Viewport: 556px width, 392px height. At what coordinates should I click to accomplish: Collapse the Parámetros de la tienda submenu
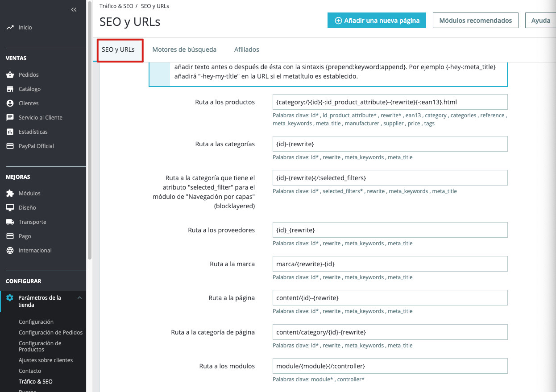(79, 297)
